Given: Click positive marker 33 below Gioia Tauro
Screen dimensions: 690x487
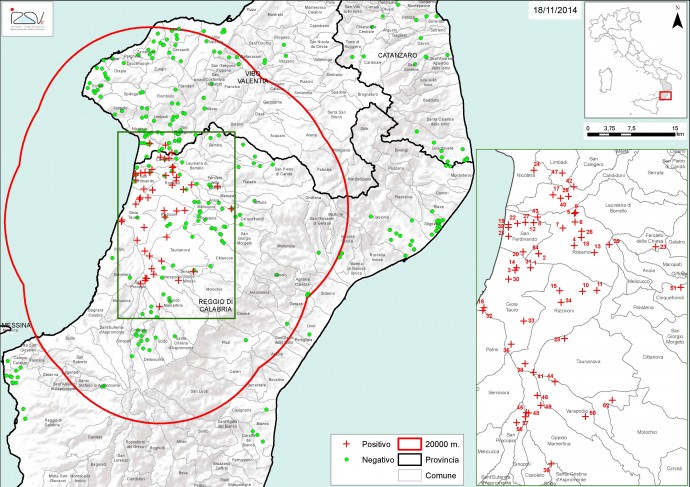Looking at the screenshot, I should pyautogui.click(x=525, y=322).
